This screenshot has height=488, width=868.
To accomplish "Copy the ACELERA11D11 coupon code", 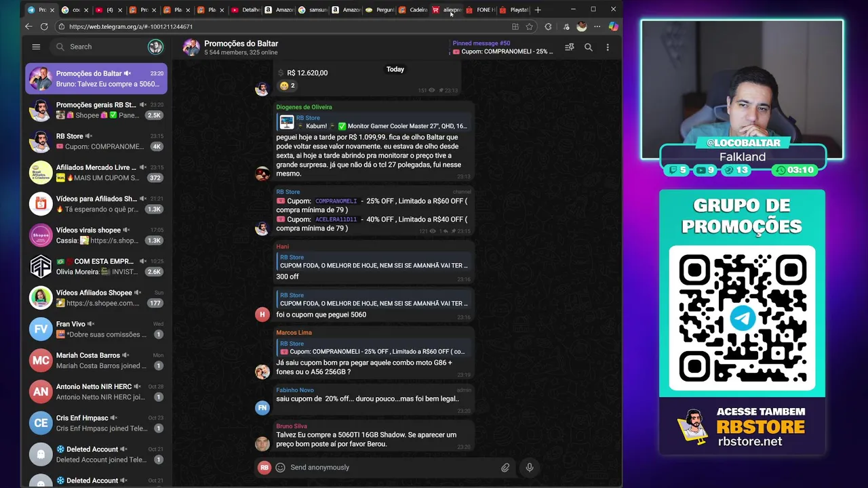I will [x=336, y=220].
